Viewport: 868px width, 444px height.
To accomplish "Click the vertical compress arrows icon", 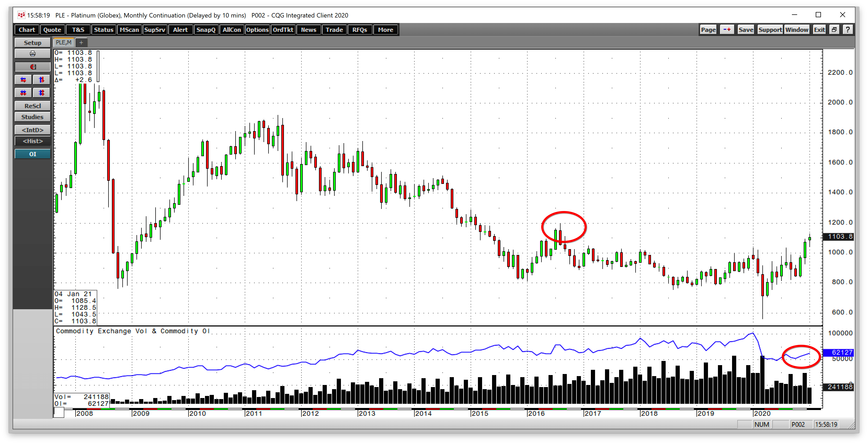I will tap(42, 92).
